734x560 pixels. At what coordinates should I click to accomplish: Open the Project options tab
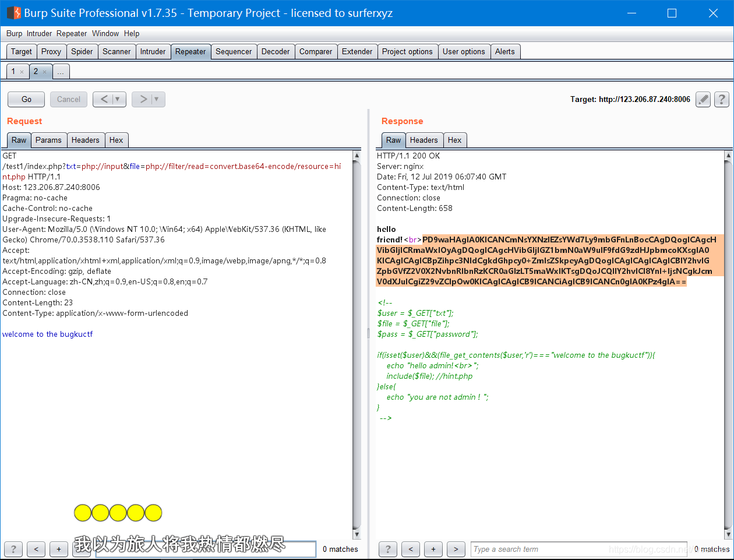click(407, 51)
